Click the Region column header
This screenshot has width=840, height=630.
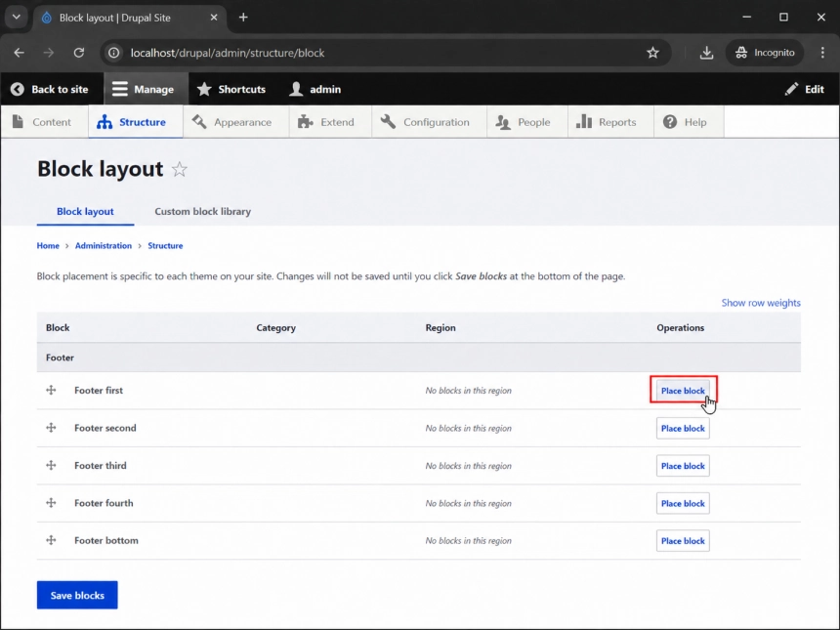coord(441,327)
